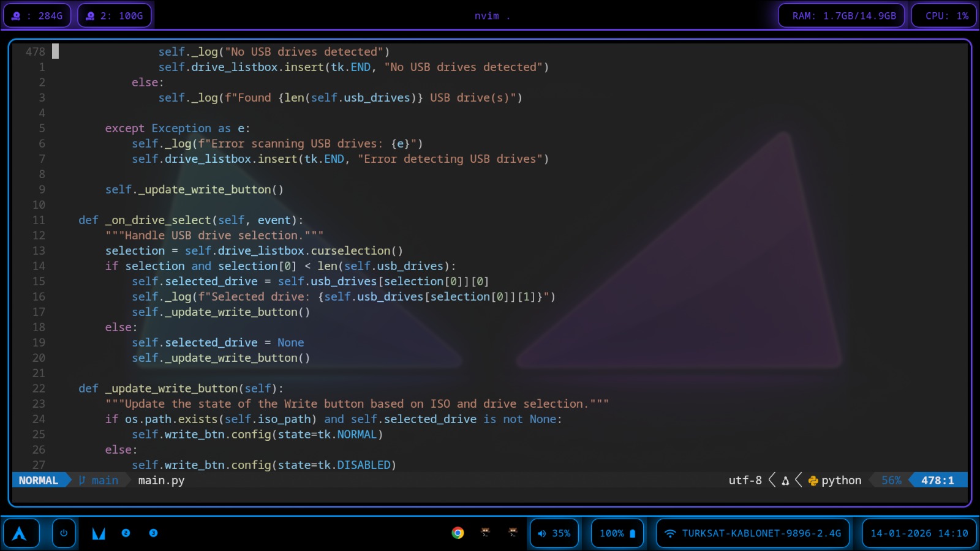Launch Google Chrome from the taskbar
980x551 pixels.
(x=456, y=533)
